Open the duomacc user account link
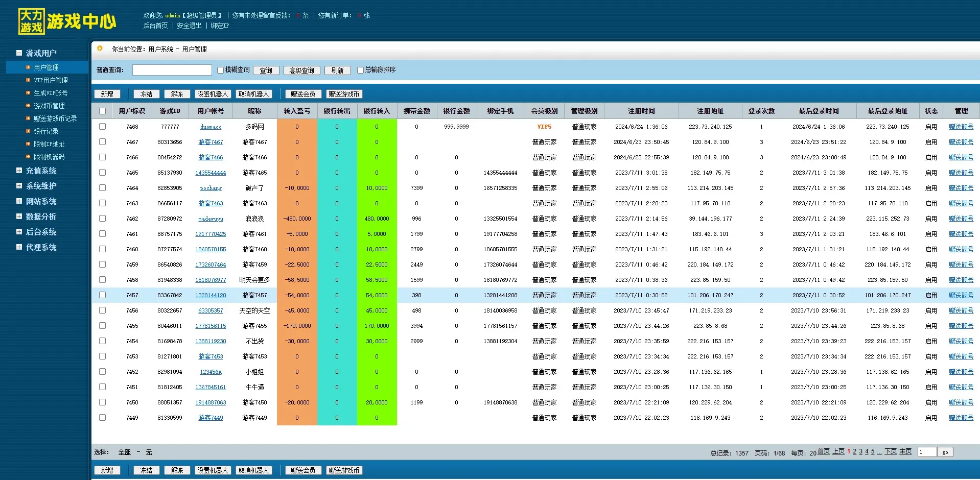Image resolution: width=980 pixels, height=480 pixels. click(211, 127)
